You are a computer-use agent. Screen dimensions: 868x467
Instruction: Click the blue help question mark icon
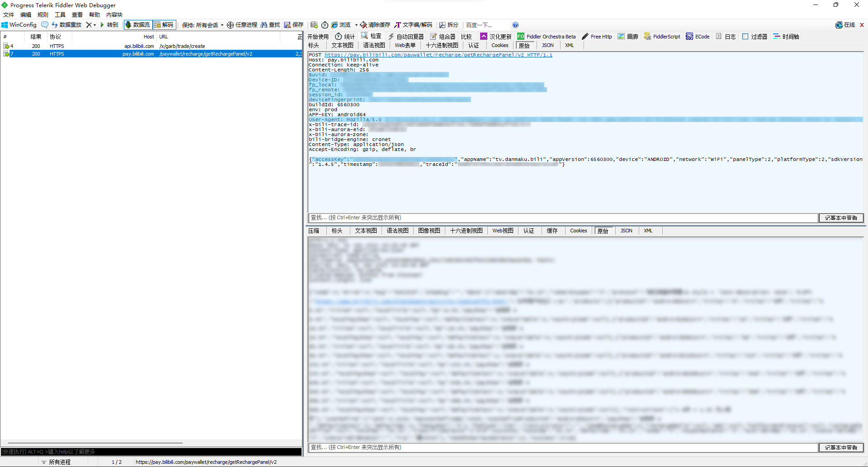click(x=515, y=25)
